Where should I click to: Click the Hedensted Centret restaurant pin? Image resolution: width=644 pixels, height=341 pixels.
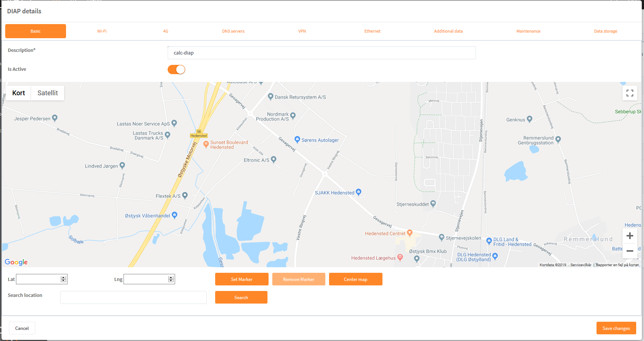[410, 233]
